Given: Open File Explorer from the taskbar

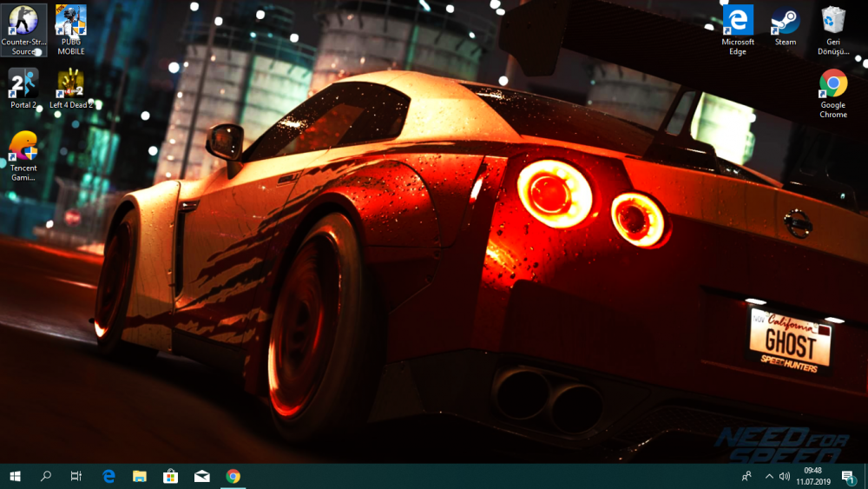Looking at the screenshot, I should [x=140, y=476].
